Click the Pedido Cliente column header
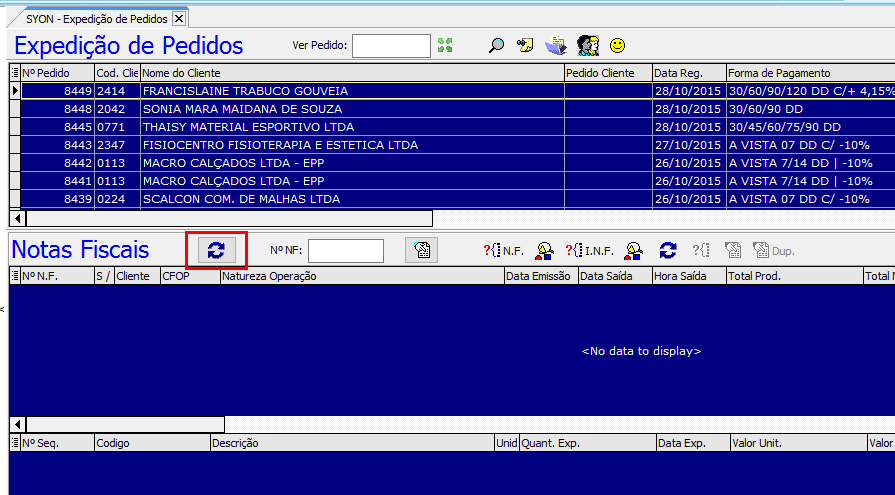Screen dimensions: 895x495 click(608, 73)
